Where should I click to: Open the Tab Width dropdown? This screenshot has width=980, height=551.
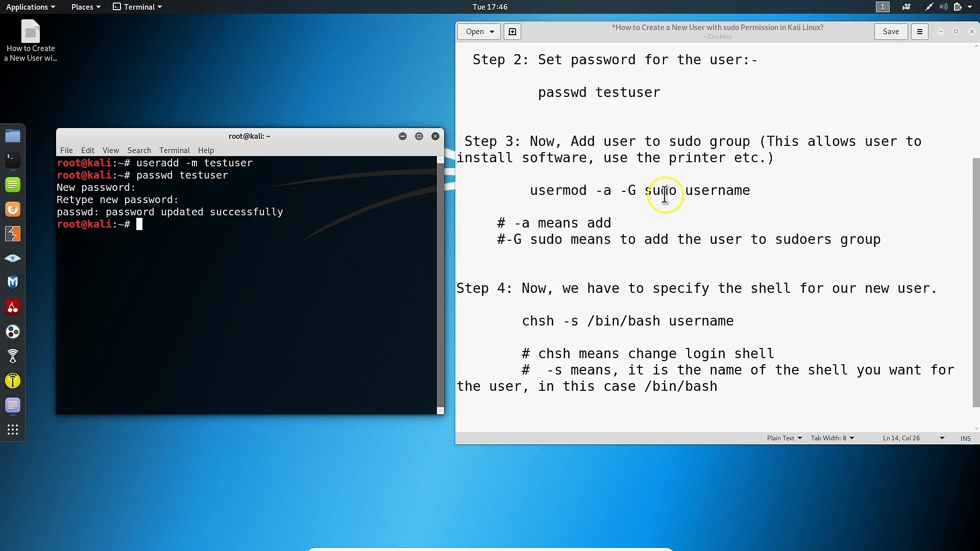832,438
